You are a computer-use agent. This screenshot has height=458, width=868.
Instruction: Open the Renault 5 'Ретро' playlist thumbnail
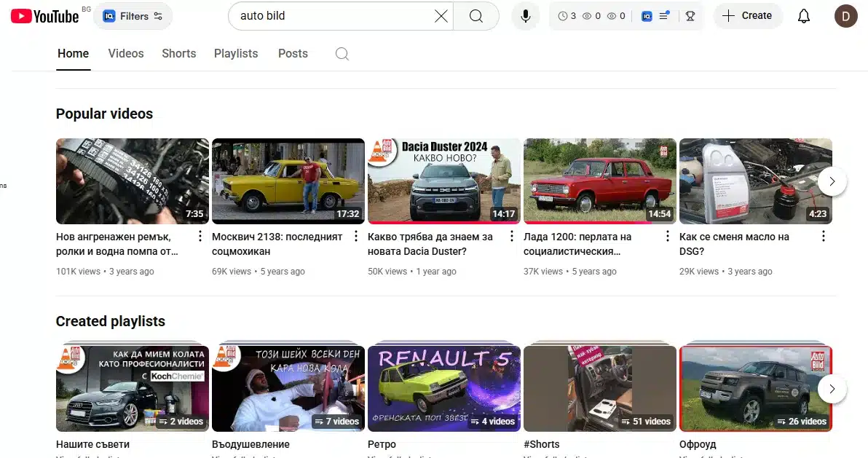(x=444, y=388)
